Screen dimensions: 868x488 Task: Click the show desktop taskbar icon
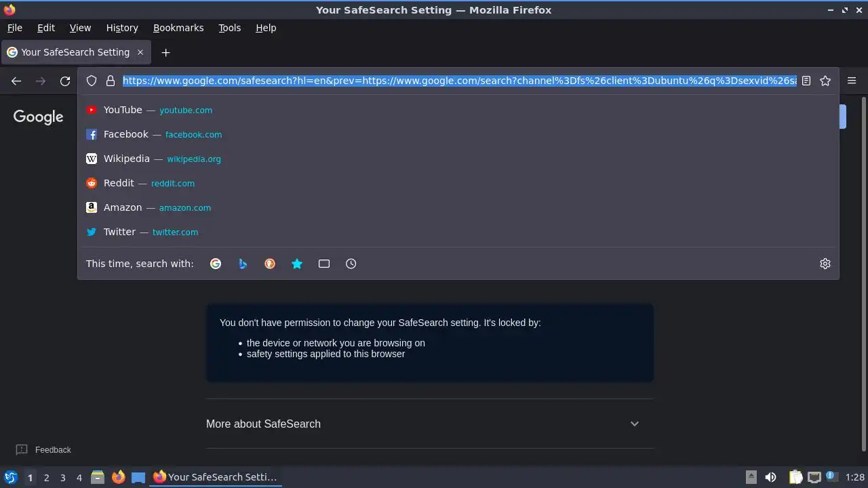pyautogui.click(x=138, y=477)
